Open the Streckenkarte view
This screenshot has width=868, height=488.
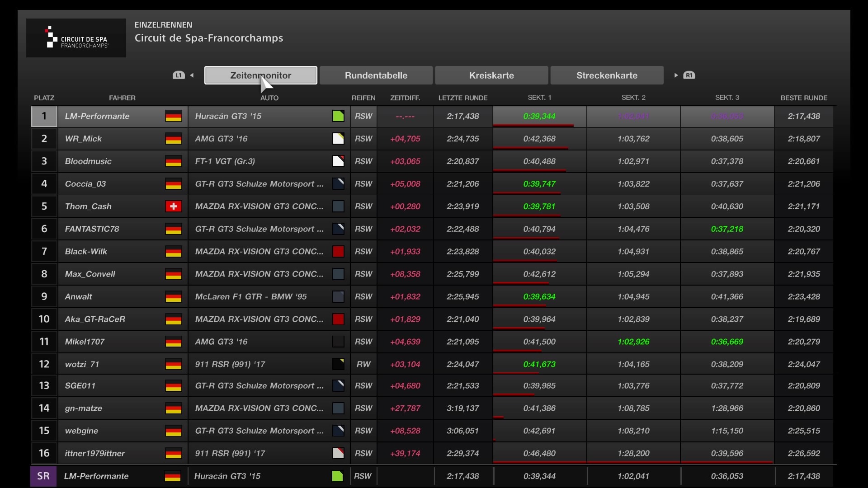(x=607, y=75)
